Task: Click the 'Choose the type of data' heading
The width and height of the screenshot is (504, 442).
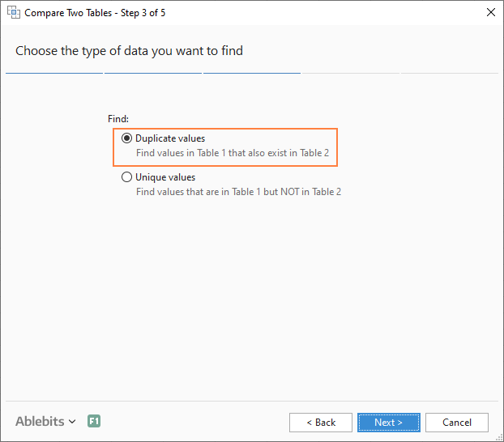Action: coord(130,51)
